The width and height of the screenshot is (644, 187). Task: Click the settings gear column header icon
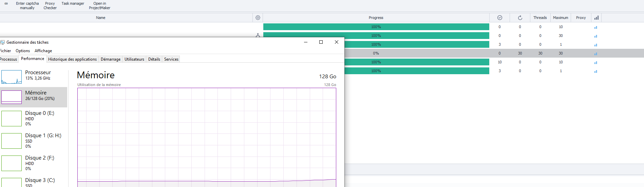[258, 18]
